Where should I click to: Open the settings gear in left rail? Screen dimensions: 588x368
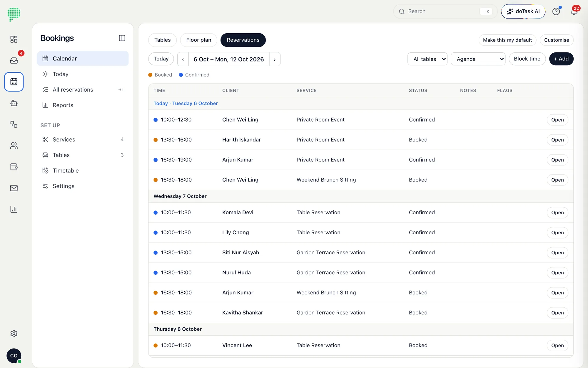pos(14,334)
